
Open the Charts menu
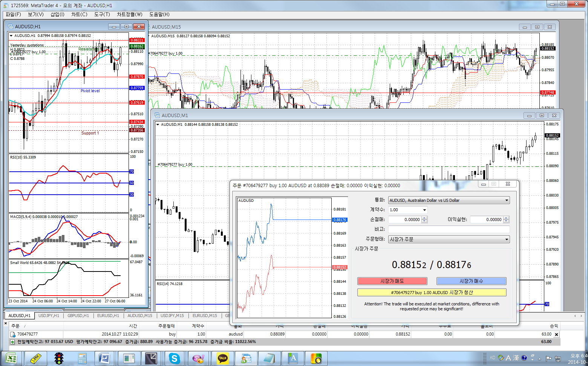click(x=79, y=14)
